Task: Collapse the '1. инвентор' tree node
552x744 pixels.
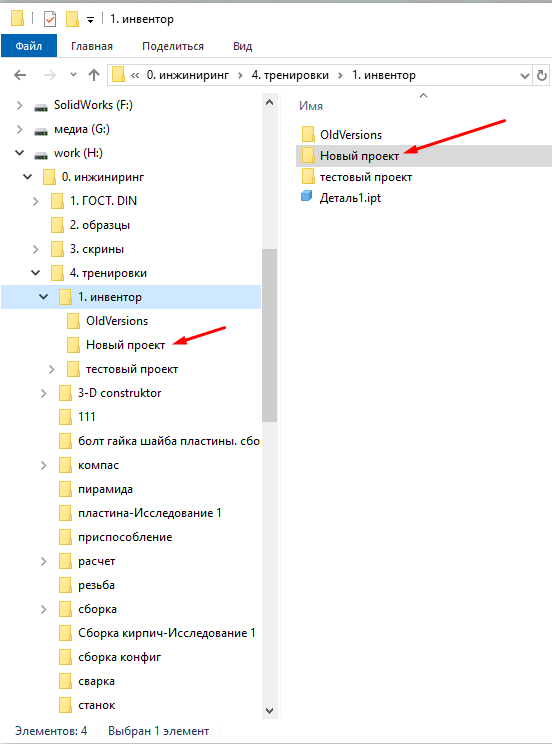Action: click(44, 297)
